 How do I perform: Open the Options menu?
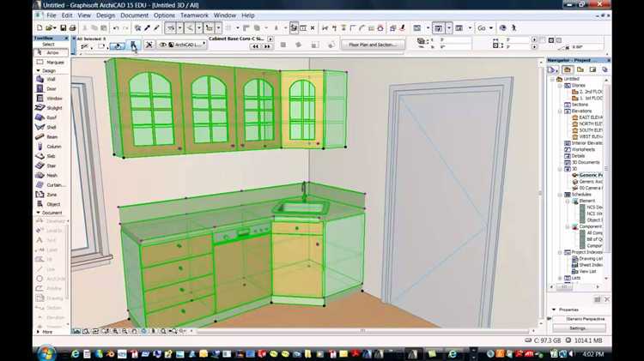164,15
